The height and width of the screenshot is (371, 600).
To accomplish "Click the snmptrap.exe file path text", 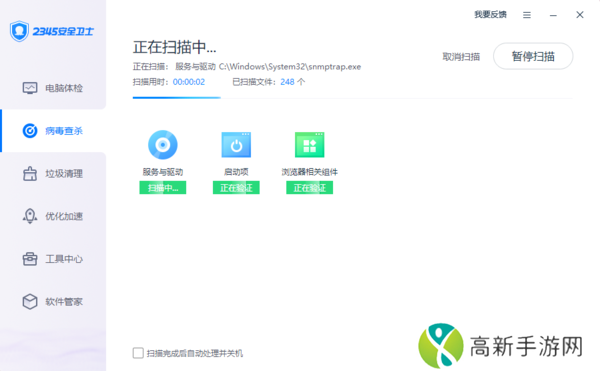I will coord(290,67).
